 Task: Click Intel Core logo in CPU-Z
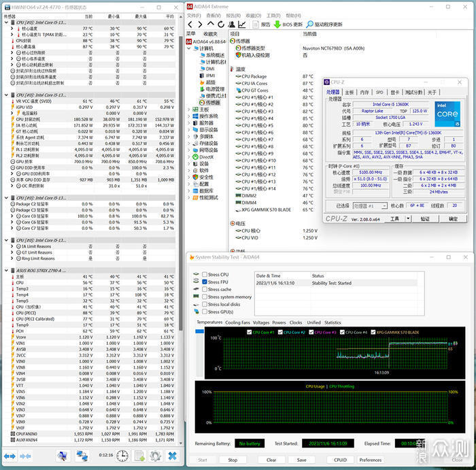tap(447, 114)
